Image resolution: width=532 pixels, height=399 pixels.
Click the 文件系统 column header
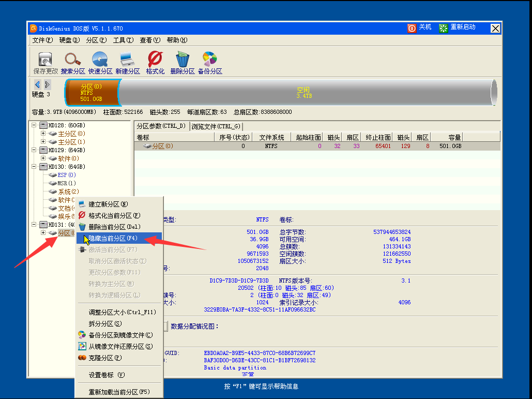click(x=271, y=137)
